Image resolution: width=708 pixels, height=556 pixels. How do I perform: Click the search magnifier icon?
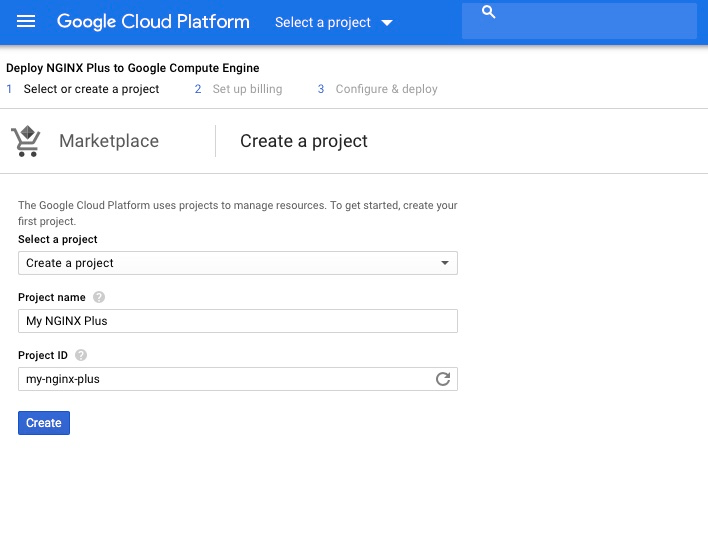coord(488,12)
